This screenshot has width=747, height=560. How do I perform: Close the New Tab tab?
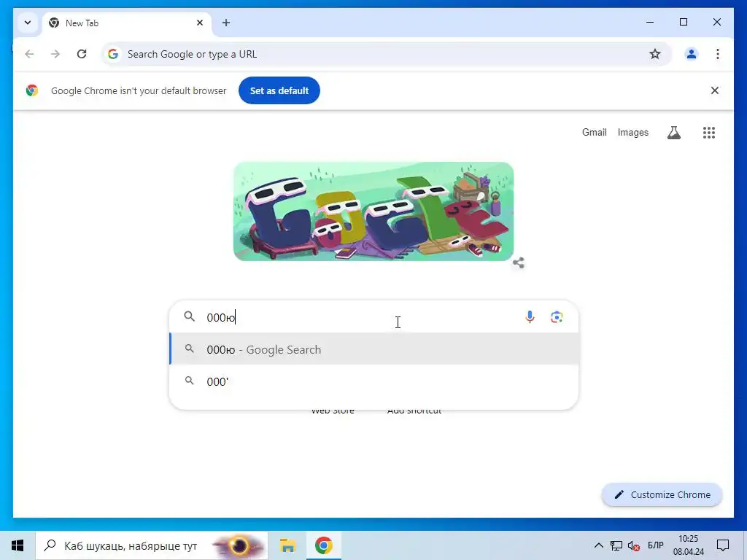click(x=200, y=23)
